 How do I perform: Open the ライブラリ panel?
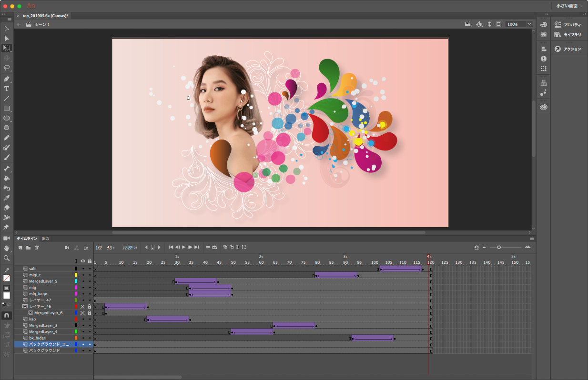click(x=568, y=35)
